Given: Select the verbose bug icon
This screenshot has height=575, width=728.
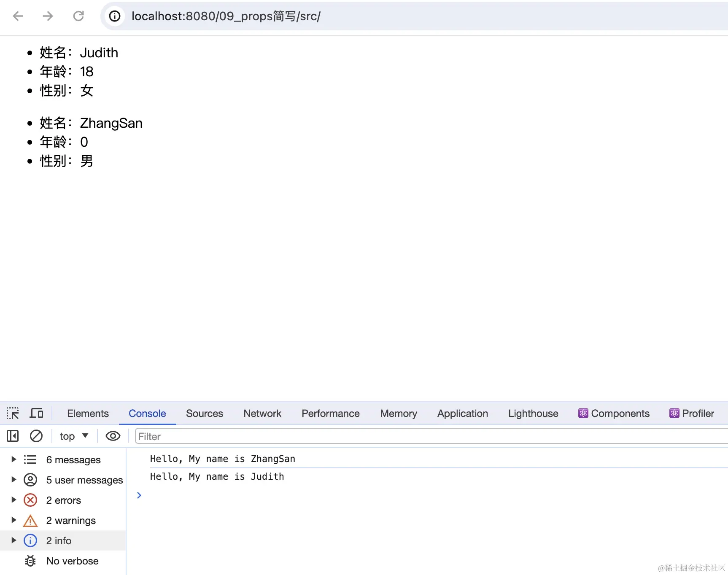Looking at the screenshot, I should pos(30,561).
